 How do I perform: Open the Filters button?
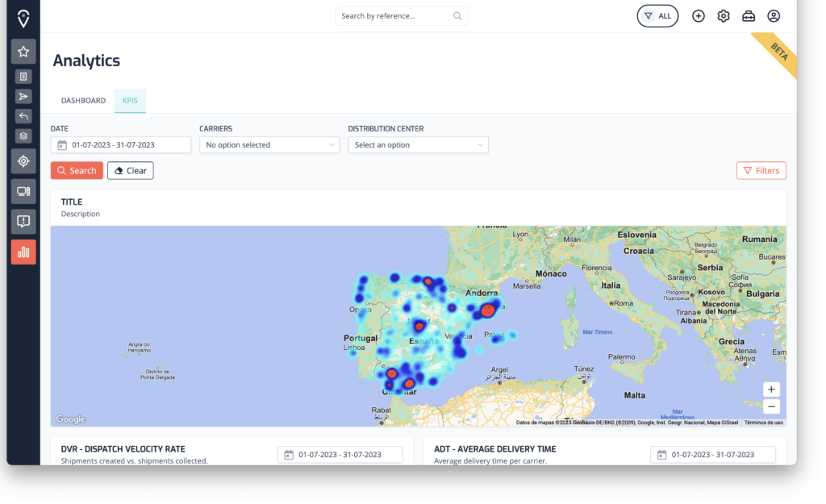(761, 171)
